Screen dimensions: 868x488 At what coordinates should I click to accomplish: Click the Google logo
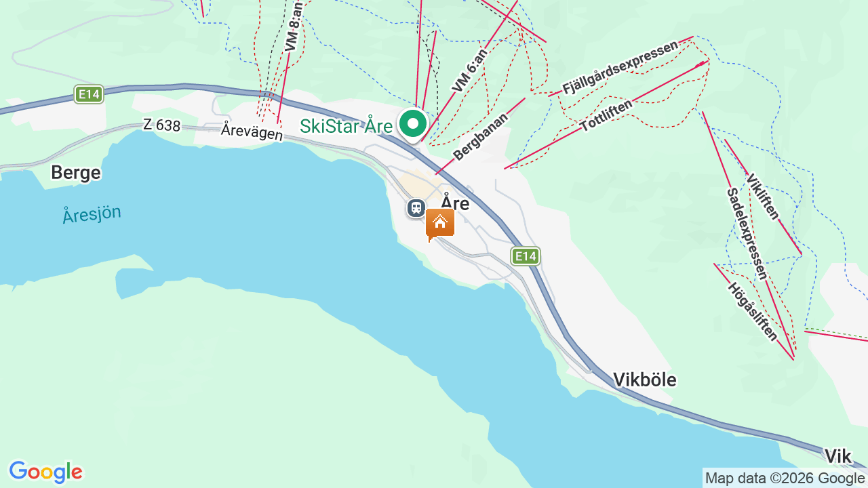pyautogui.click(x=46, y=472)
